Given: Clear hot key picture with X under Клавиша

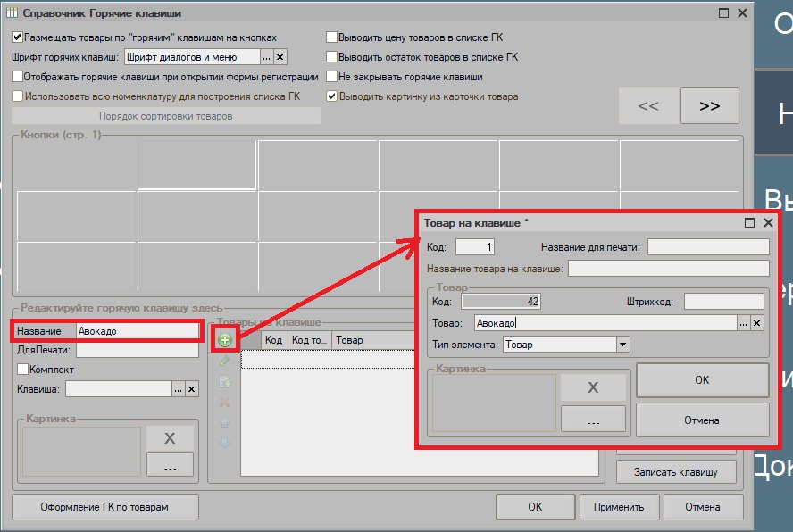Looking at the screenshot, I should point(170,438).
